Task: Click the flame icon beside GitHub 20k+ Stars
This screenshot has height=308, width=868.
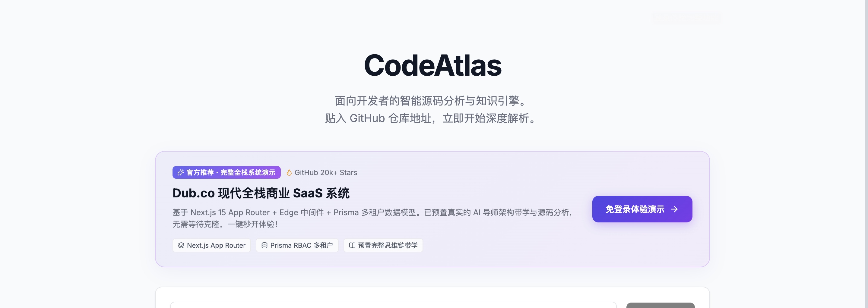Action: pos(289,173)
